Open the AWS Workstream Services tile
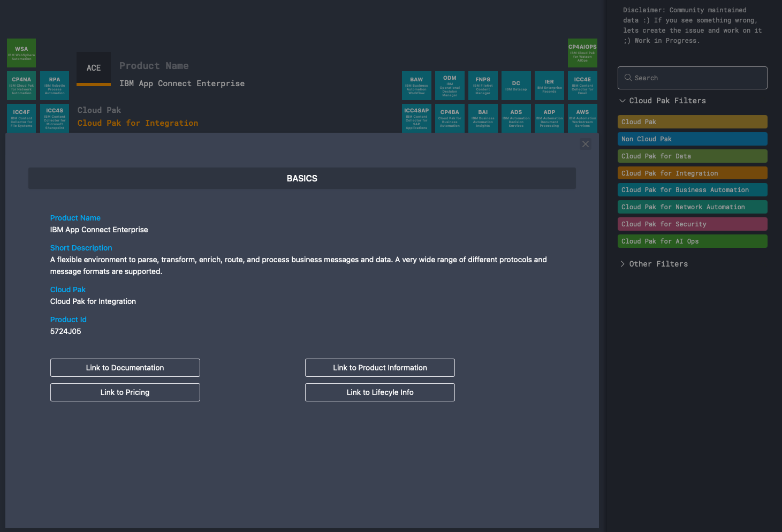 click(582, 118)
